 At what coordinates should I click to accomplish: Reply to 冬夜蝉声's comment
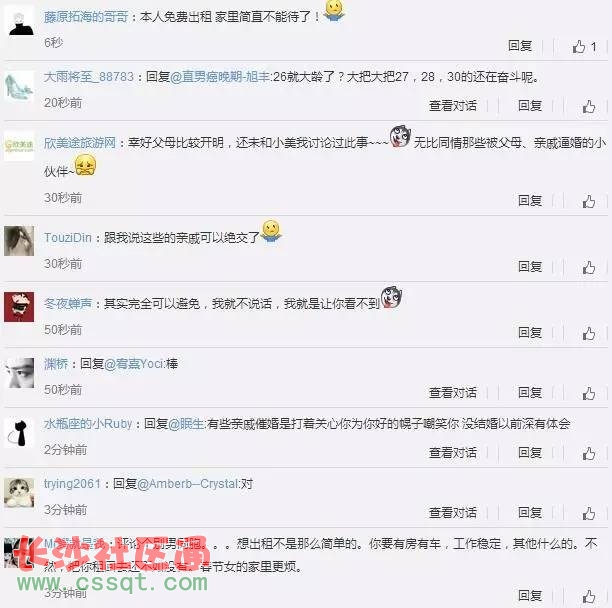[x=530, y=332]
